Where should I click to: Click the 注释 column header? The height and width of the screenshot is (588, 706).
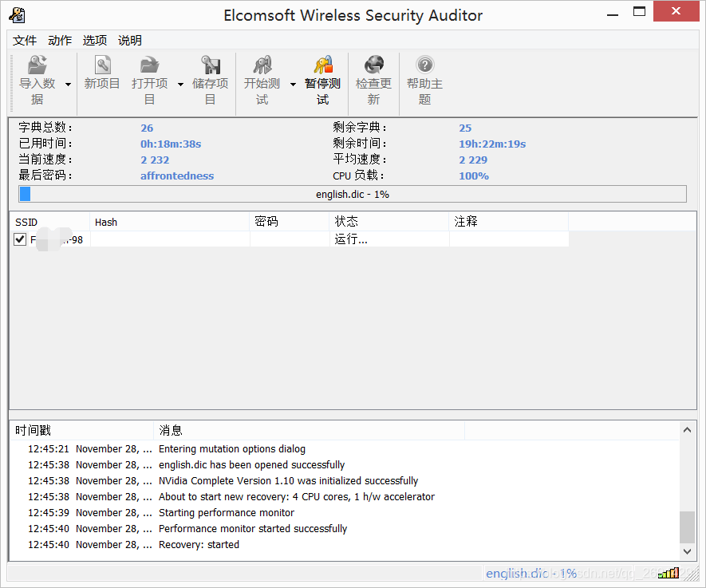509,222
